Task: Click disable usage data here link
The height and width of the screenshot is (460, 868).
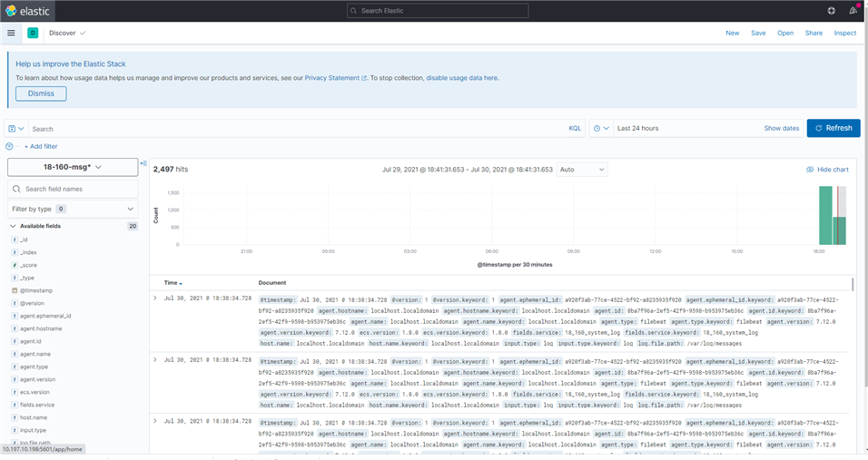Action: 461,78
